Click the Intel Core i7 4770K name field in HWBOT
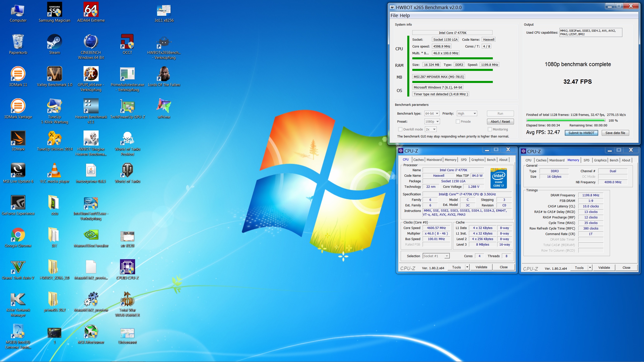The height and width of the screenshot is (362, 644). 452,33
